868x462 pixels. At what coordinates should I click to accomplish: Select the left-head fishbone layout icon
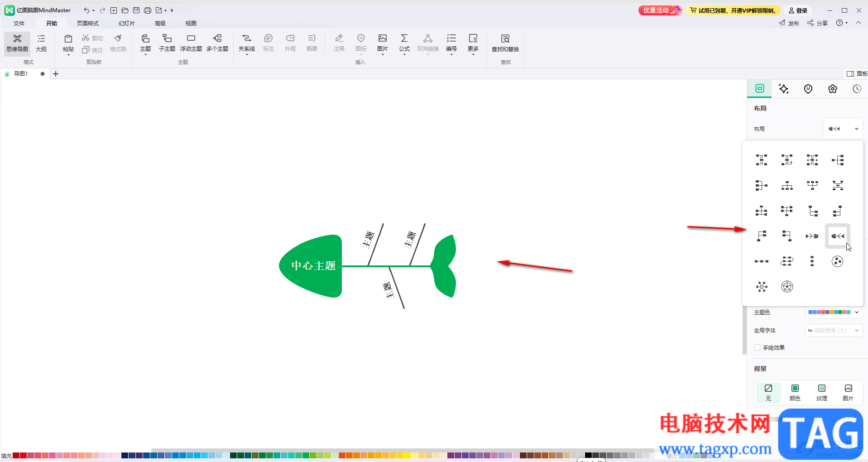tap(838, 236)
